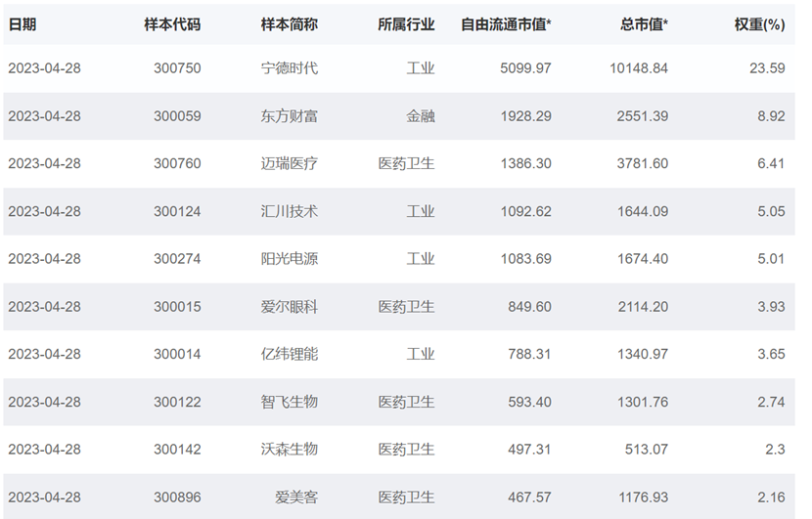The height and width of the screenshot is (519, 812).
Task: Click the 权重(%) column header
Action: (x=760, y=24)
